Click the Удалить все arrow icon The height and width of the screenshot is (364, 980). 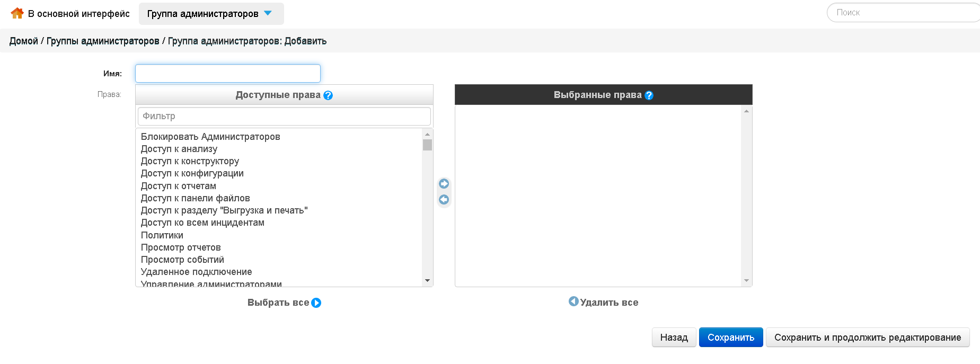[x=573, y=301]
